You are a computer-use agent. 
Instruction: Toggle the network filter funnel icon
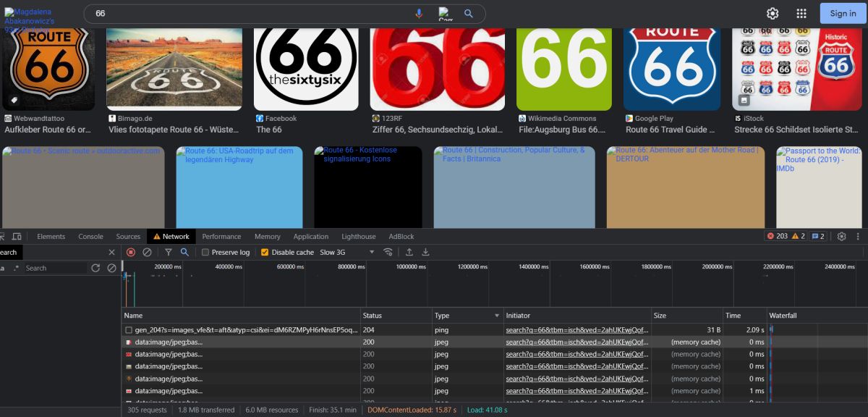coord(168,252)
